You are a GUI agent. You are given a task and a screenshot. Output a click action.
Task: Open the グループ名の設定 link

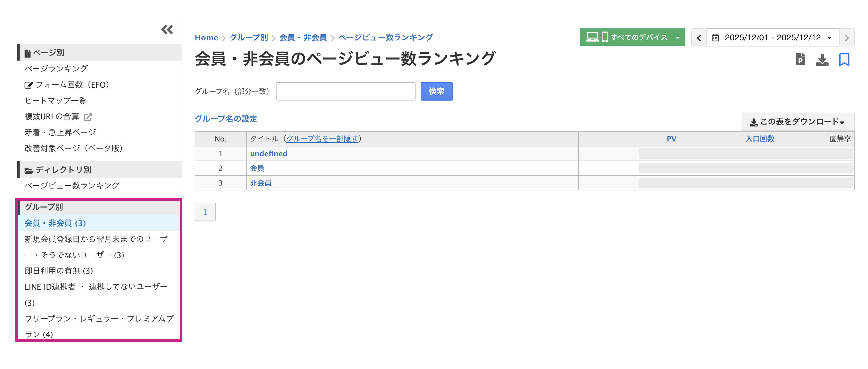[226, 118]
